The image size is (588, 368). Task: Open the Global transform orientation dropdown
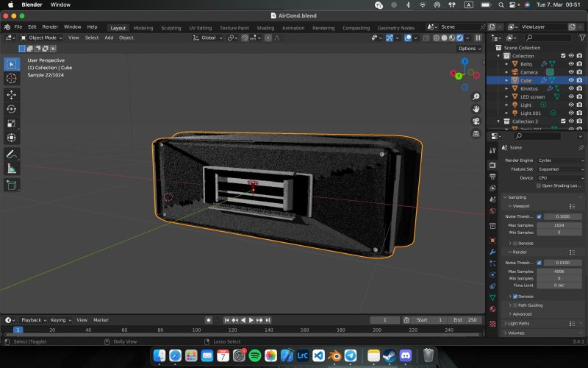[208, 38]
